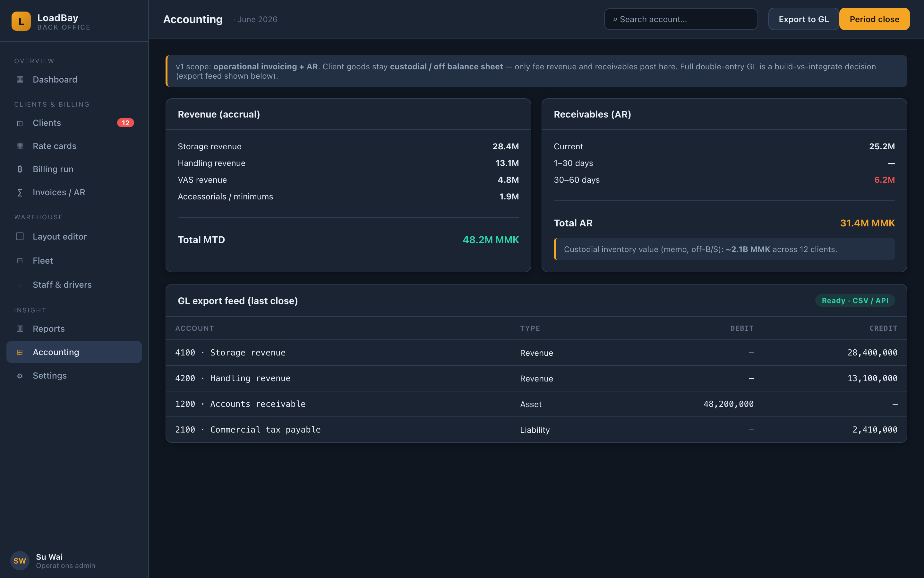Click the Liability type cell
Viewport: 924px width, 578px height.
tap(535, 430)
